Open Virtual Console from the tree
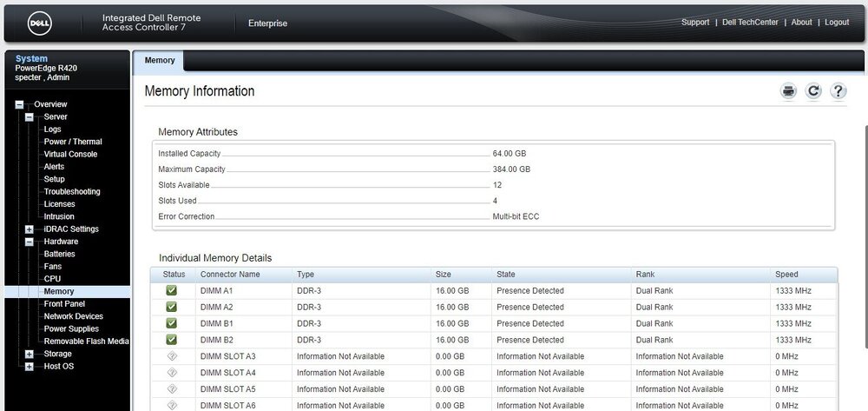The width and height of the screenshot is (868, 411). (x=70, y=154)
